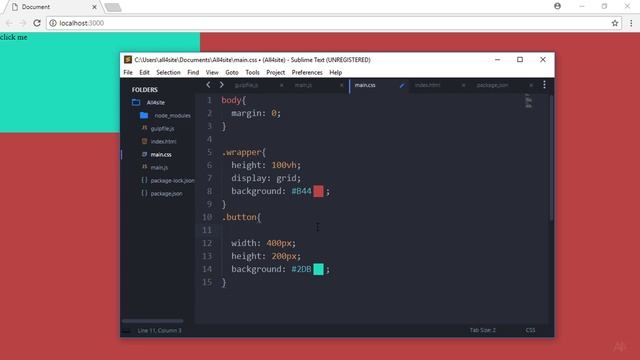Click the 'margin: 0' code line
This screenshot has height=360, width=640.
[256, 113]
